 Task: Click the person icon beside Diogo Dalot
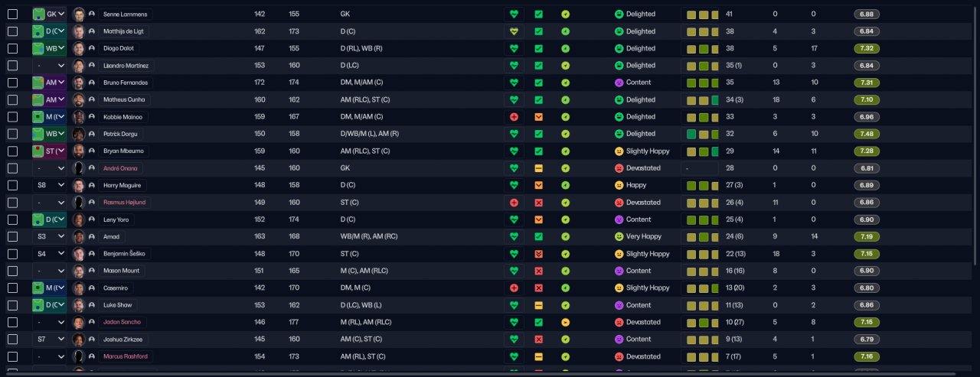[x=92, y=48]
